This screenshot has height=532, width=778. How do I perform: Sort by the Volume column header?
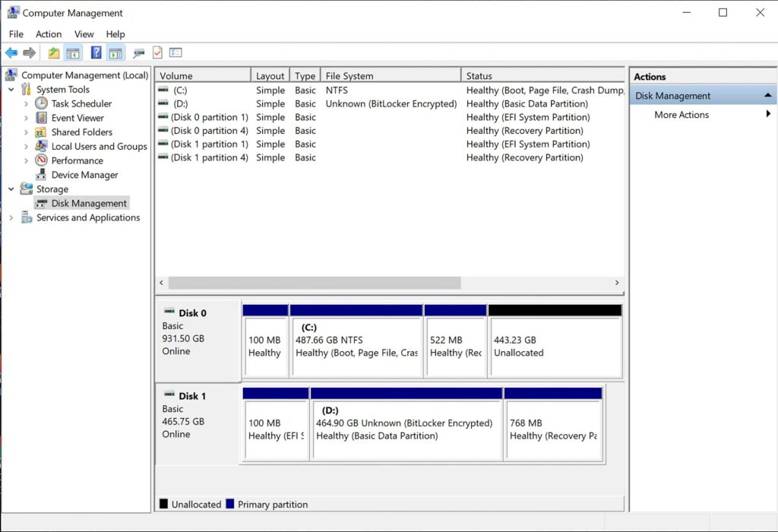204,75
